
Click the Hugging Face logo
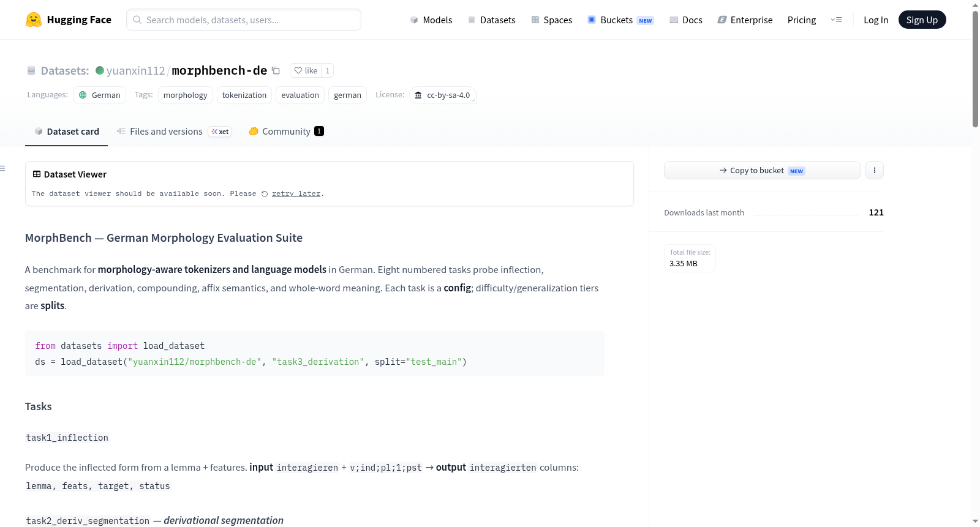tap(69, 20)
